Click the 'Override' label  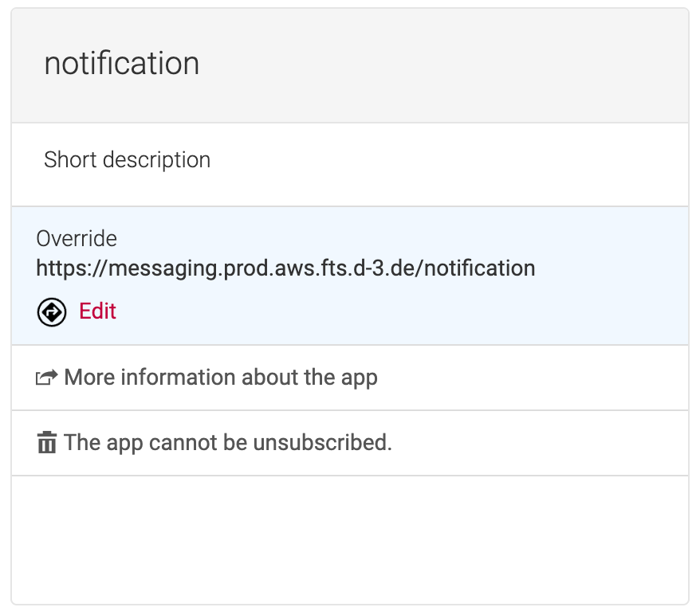(x=77, y=238)
